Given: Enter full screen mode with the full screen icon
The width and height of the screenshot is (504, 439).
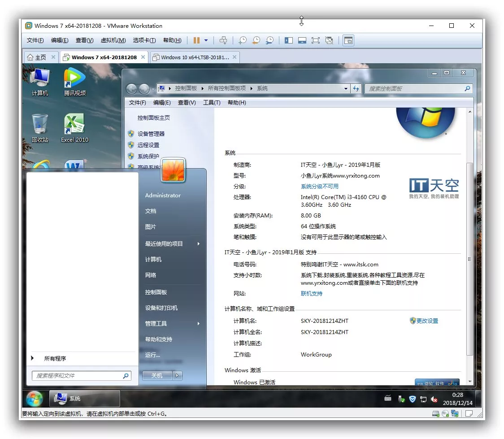Looking at the screenshot, I should tap(316, 40).
